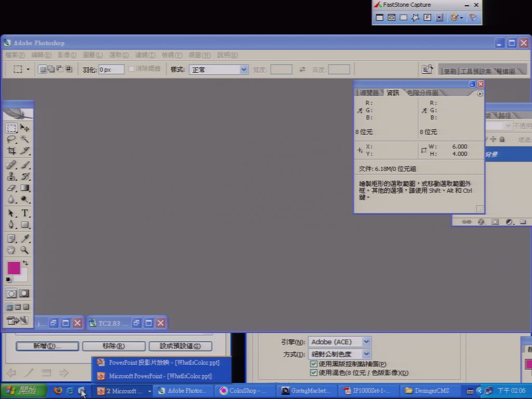Select the Crop tool
Viewport: 532px width, 399px height.
pos(11,151)
